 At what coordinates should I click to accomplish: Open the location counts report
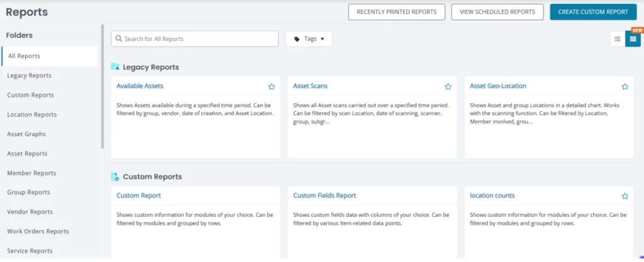(x=492, y=196)
